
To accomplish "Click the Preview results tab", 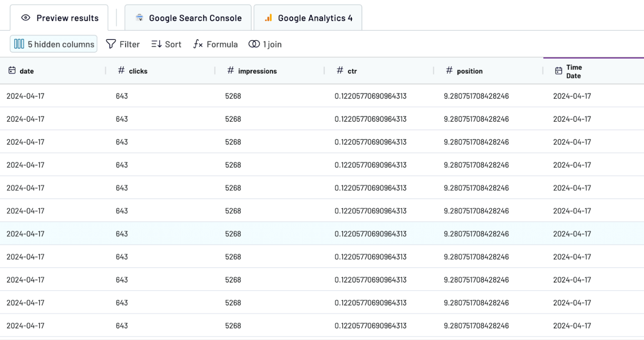I will [59, 18].
